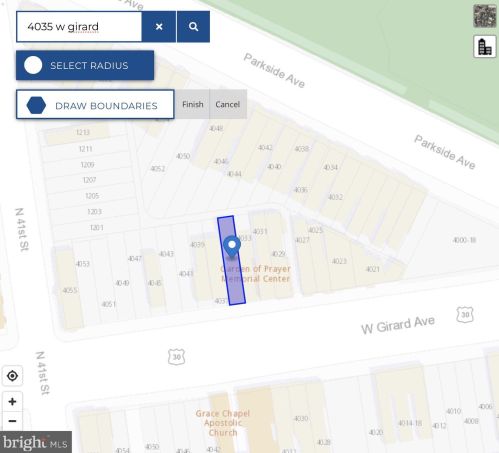Select parcel labeled 4000-18

click(x=464, y=240)
